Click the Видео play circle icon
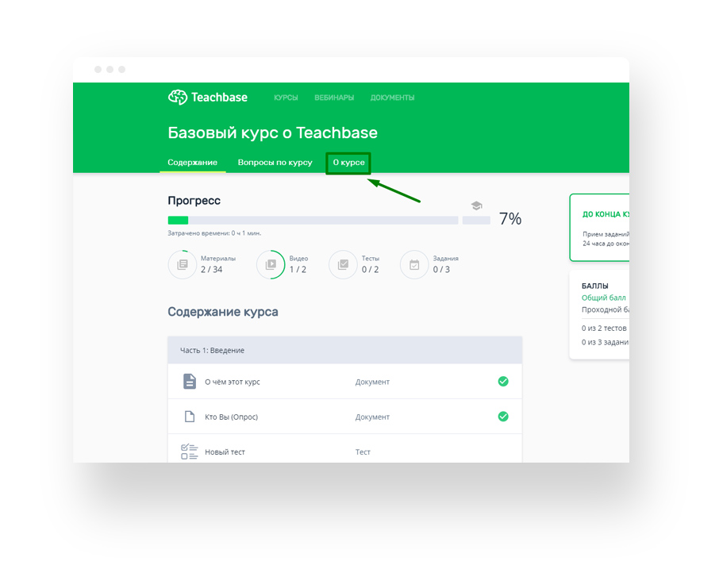Viewport: 719px width, 588px height. 271,265
